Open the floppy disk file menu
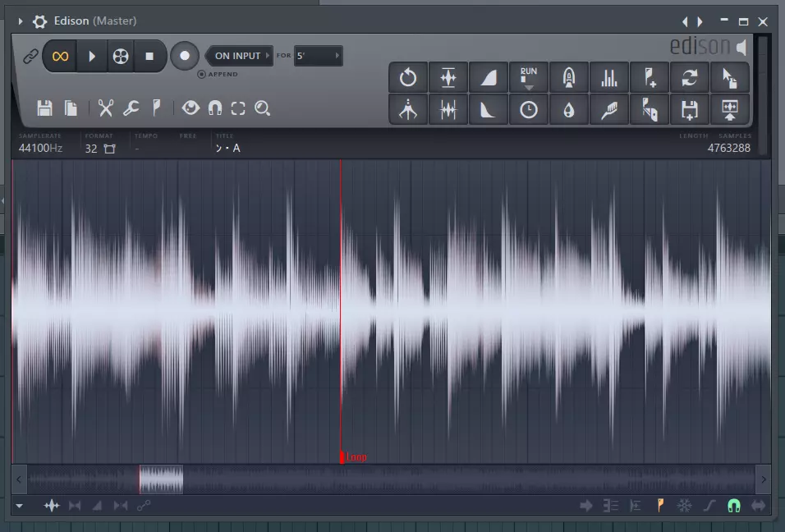Image resolution: width=785 pixels, height=532 pixels. (44, 108)
